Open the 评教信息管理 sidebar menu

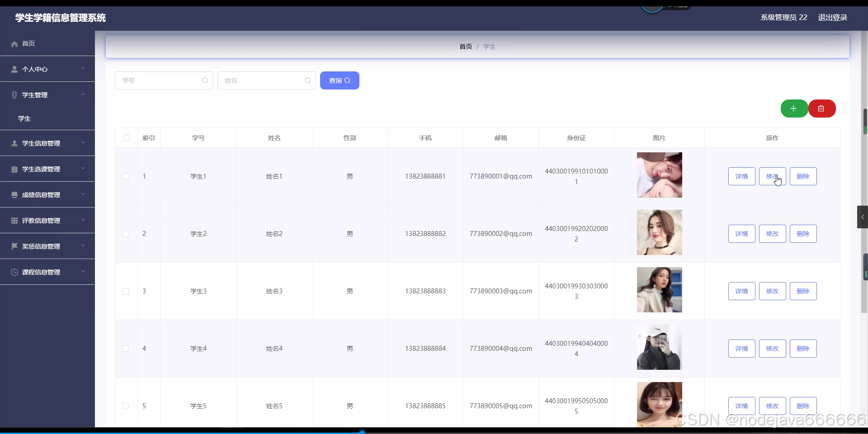click(47, 221)
